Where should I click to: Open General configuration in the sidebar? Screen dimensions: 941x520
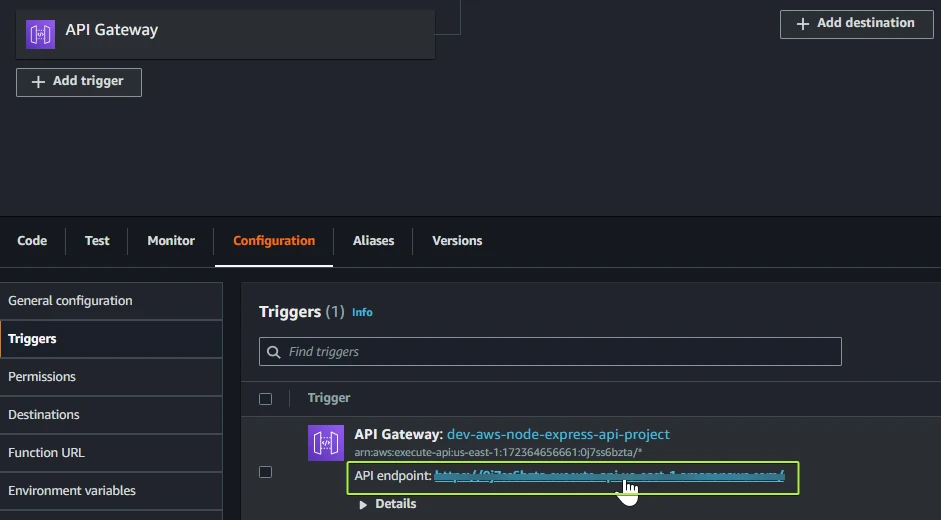[x=70, y=301]
